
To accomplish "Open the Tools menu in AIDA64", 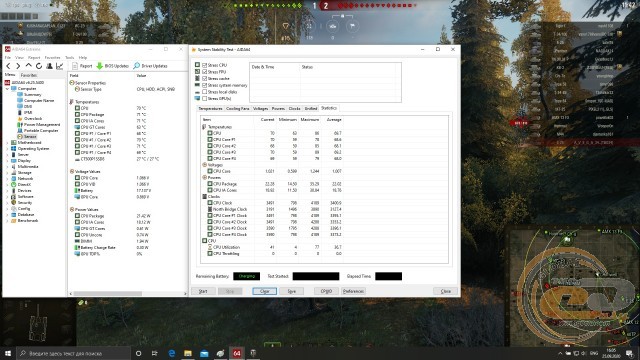I will click(70, 58).
